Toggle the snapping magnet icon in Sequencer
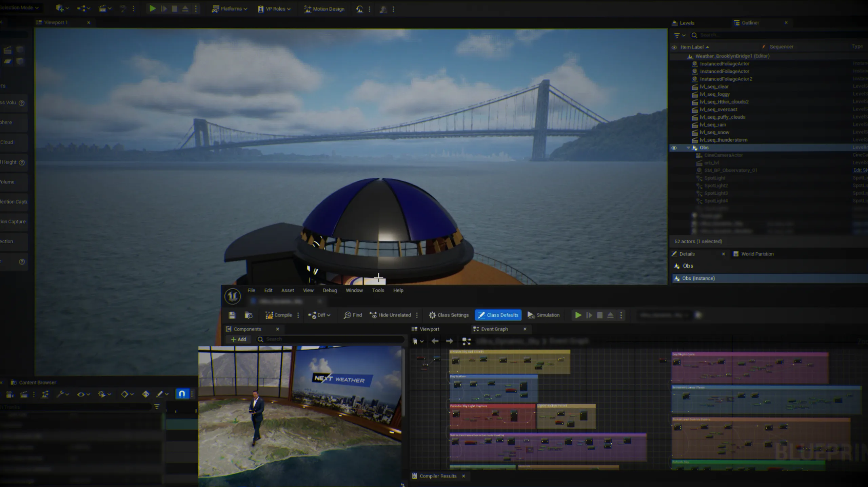This screenshot has width=868, height=487. click(182, 394)
